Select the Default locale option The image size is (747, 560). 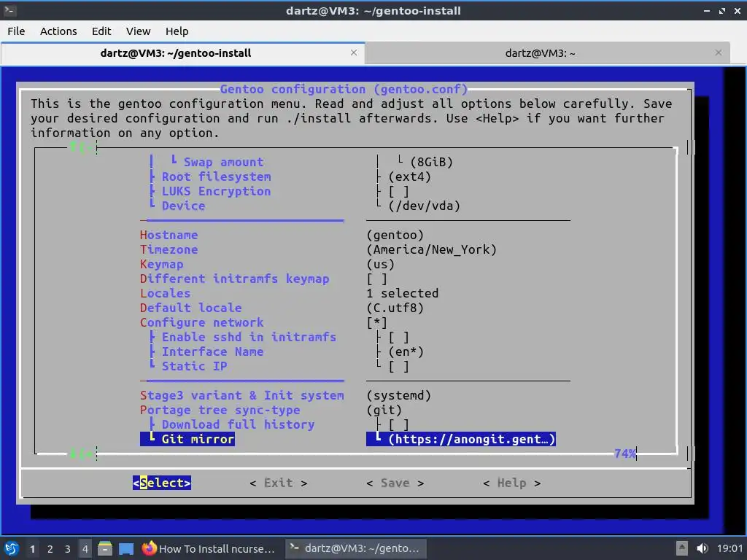point(190,308)
